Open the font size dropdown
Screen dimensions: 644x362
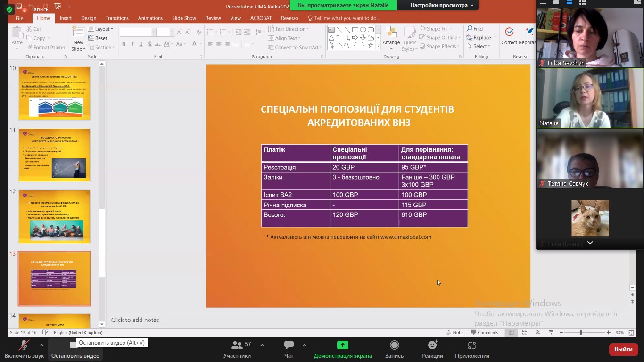pos(172,32)
